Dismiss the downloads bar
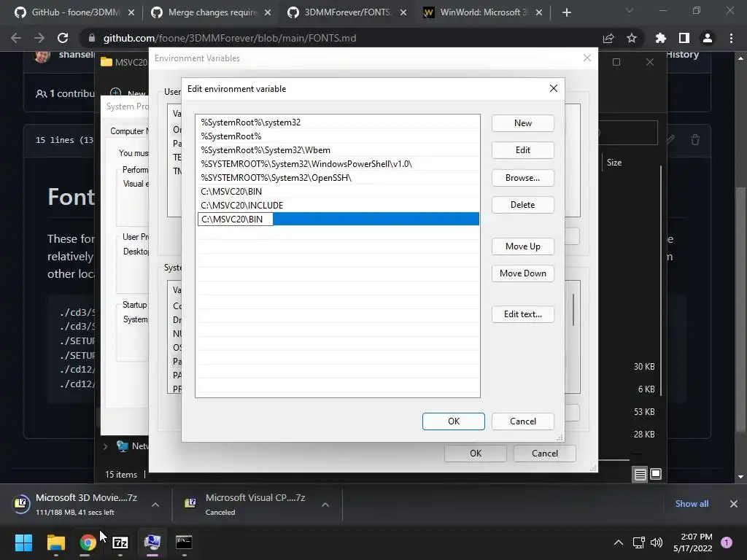747x560 pixels. coord(734,504)
